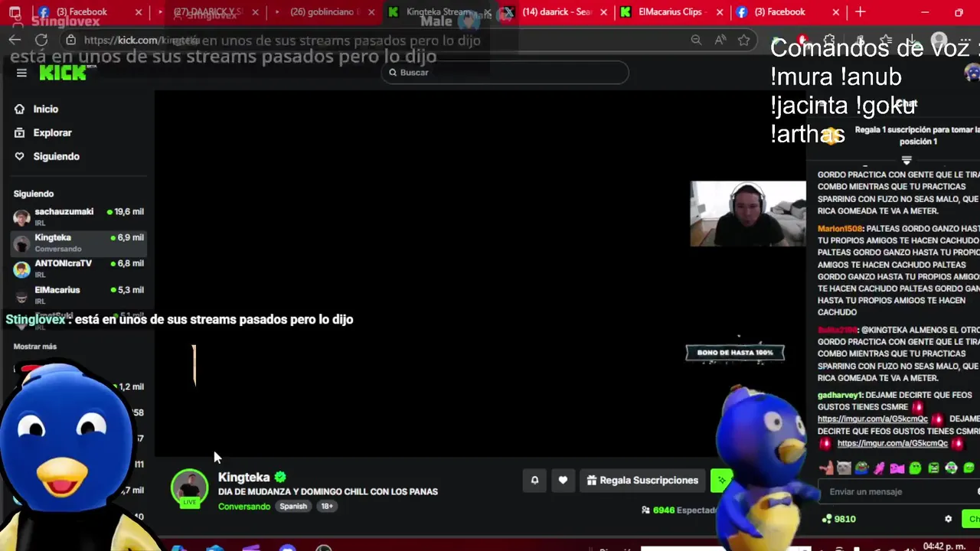Click the read aloud icon in address bar
980x551 pixels.
click(720, 40)
